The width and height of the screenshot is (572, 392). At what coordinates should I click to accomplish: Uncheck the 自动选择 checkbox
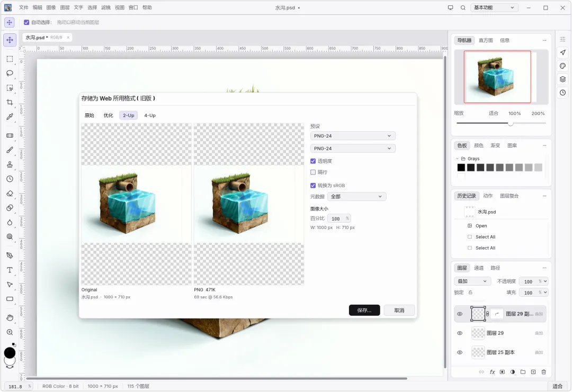coord(26,22)
